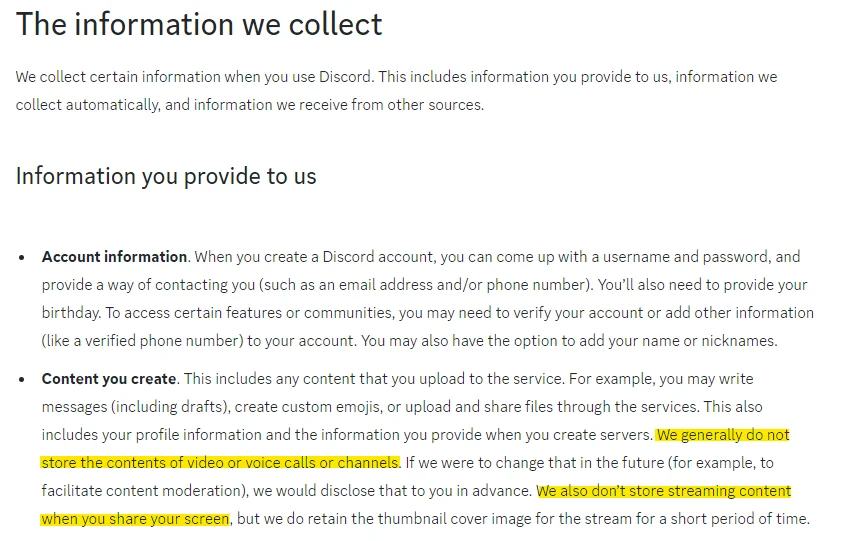Click the "Information you provide to us" subheading
The height and width of the screenshot is (541, 845).
(x=166, y=177)
